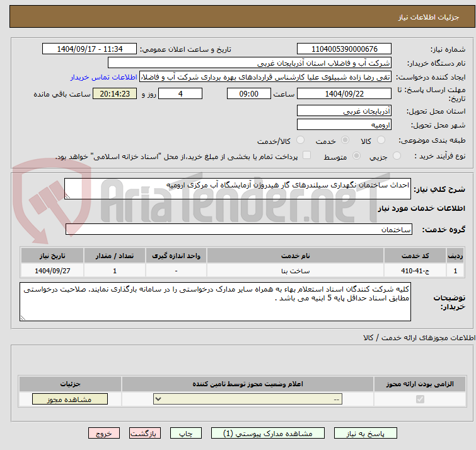Click the delivery city field ارومیه

(344, 124)
